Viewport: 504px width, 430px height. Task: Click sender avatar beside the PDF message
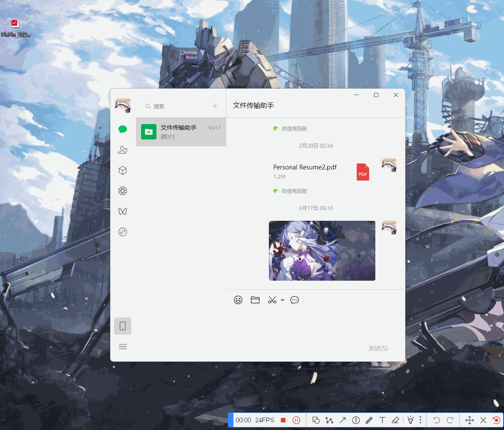pos(389,165)
